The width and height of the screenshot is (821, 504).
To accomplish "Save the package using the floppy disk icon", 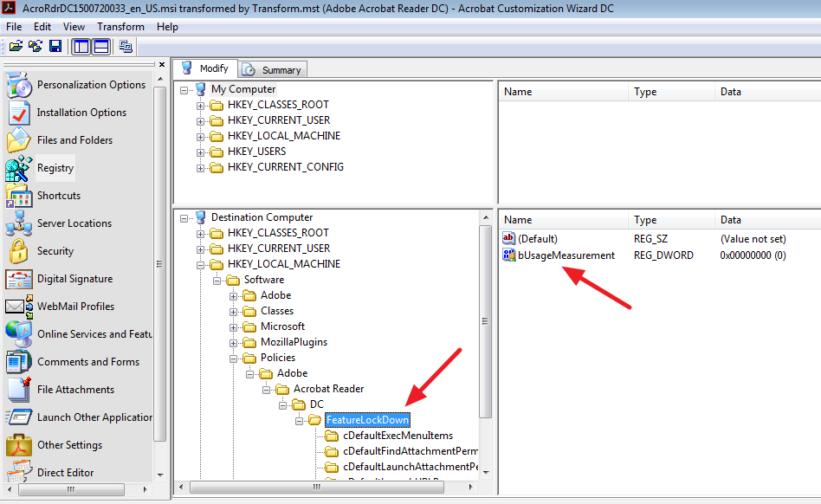I will [x=55, y=47].
